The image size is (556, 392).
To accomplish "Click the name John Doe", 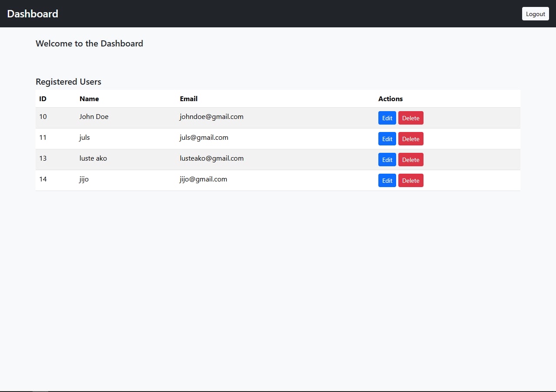I will coord(94,117).
